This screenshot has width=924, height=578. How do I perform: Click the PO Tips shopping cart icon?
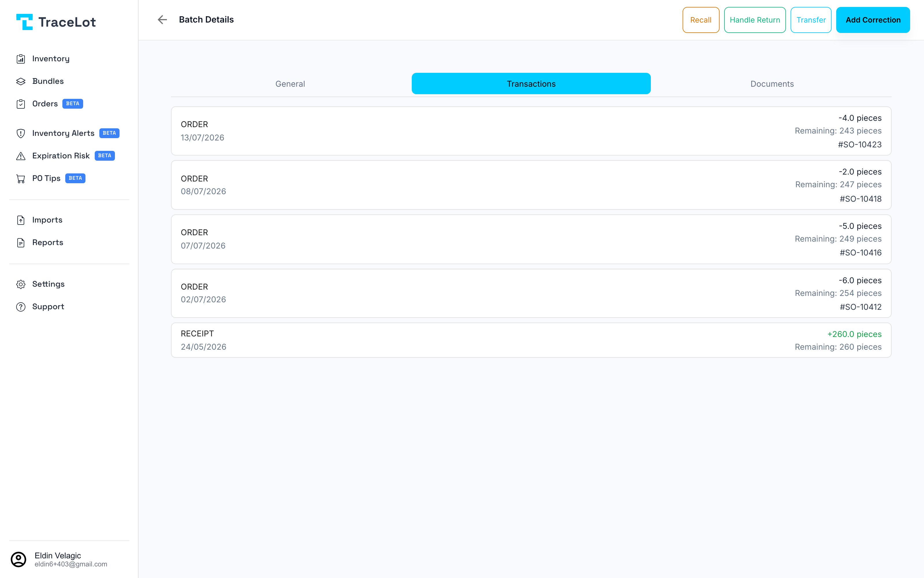pyautogui.click(x=21, y=179)
